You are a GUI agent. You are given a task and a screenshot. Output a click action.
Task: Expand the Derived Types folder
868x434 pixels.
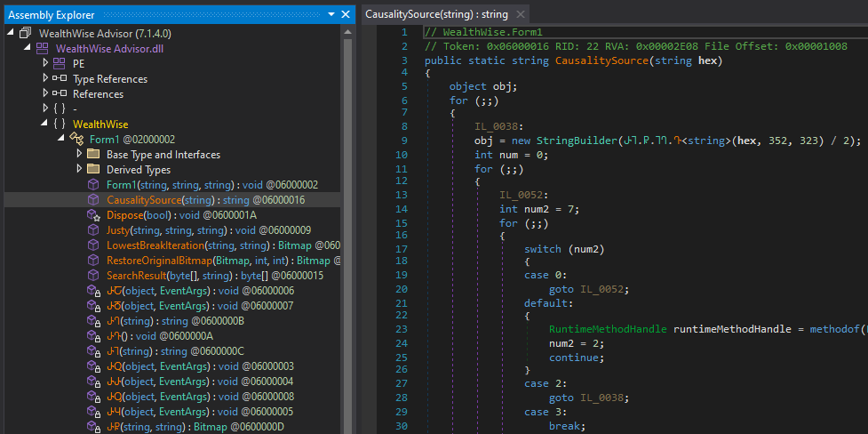click(80, 170)
